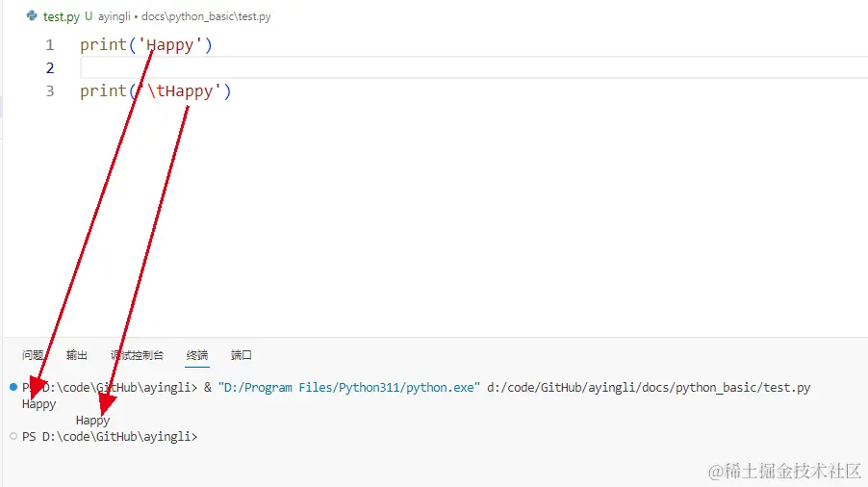The height and width of the screenshot is (487, 868).
Task: Click the "D:/Program Files/Python311/python.exe" path in terminal
Action: [348, 387]
